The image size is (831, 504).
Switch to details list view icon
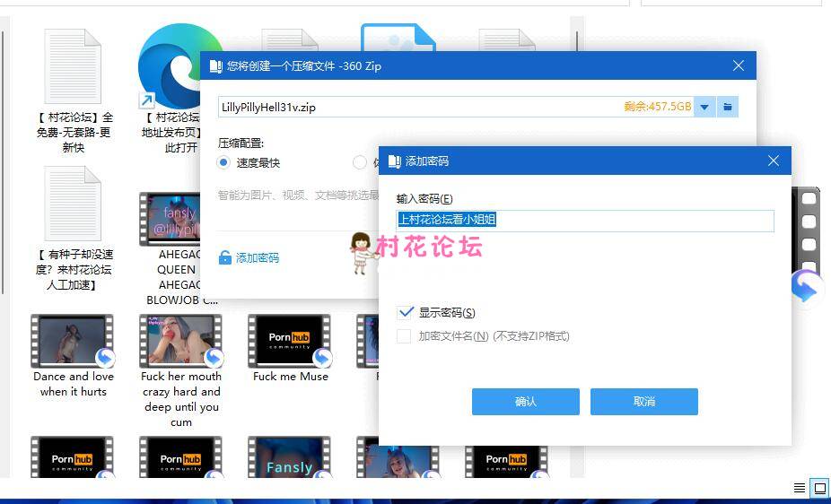tap(800, 489)
